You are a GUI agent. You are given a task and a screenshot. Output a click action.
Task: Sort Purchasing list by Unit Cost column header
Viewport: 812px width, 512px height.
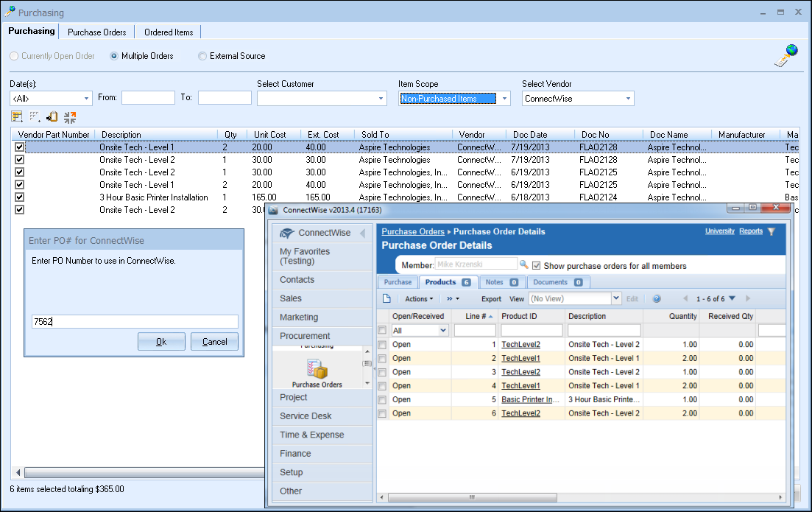[x=273, y=135]
